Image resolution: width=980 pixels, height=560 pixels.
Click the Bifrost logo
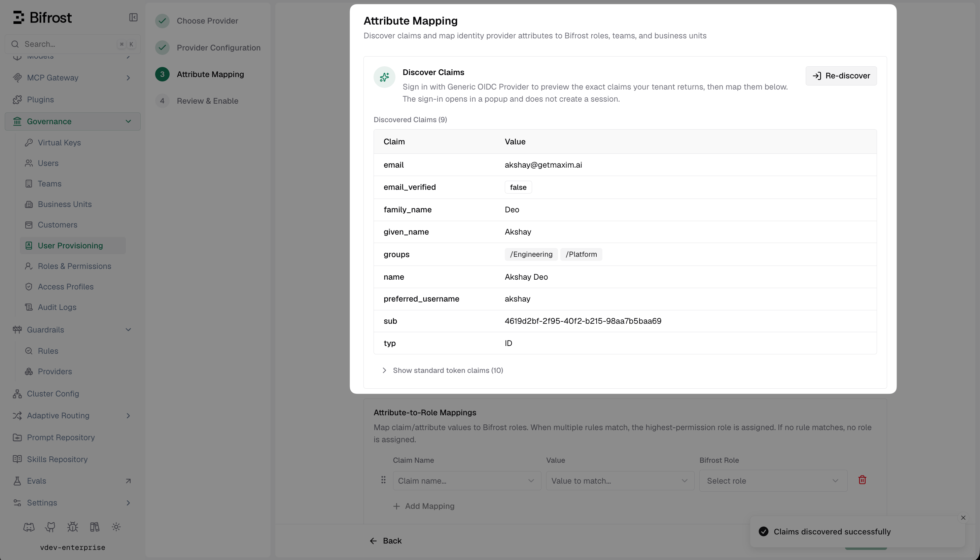coord(42,18)
